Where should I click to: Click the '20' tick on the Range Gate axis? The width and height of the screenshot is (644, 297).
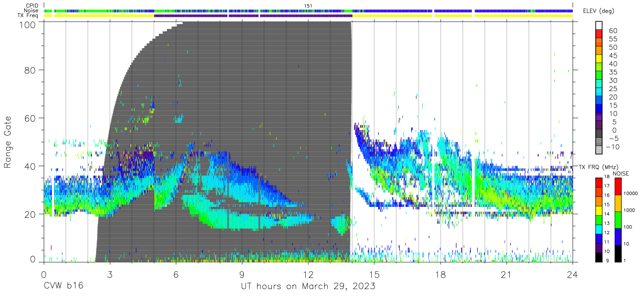(x=31, y=214)
